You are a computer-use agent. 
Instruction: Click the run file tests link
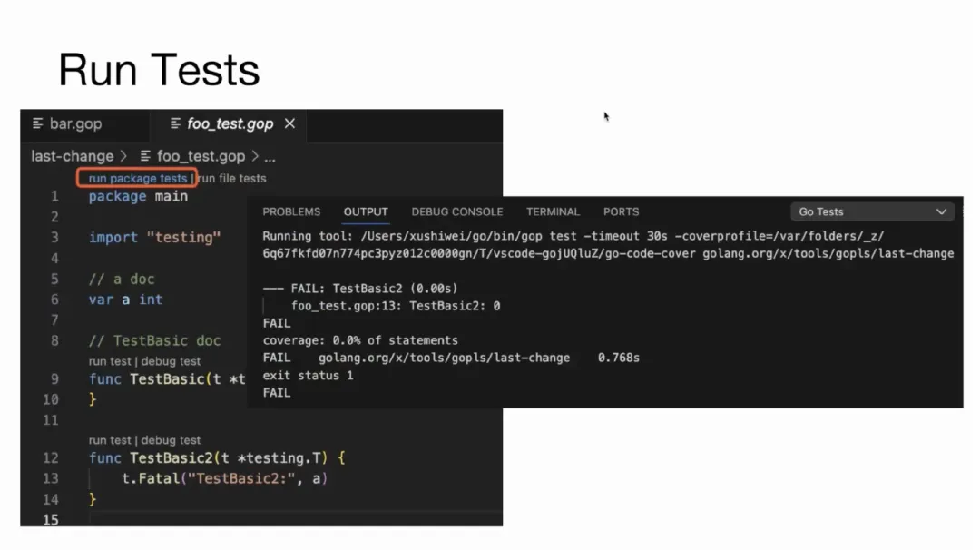(232, 178)
